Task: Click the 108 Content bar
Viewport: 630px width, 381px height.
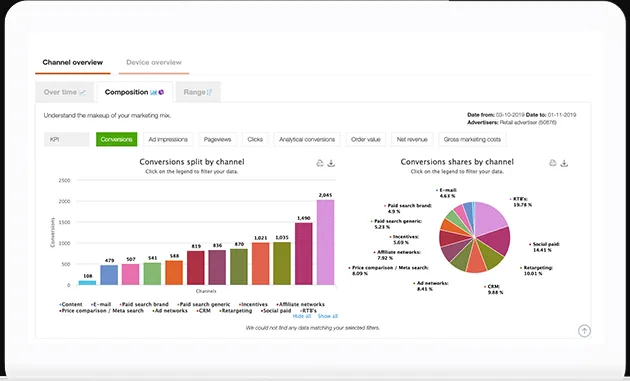Action: (x=87, y=283)
